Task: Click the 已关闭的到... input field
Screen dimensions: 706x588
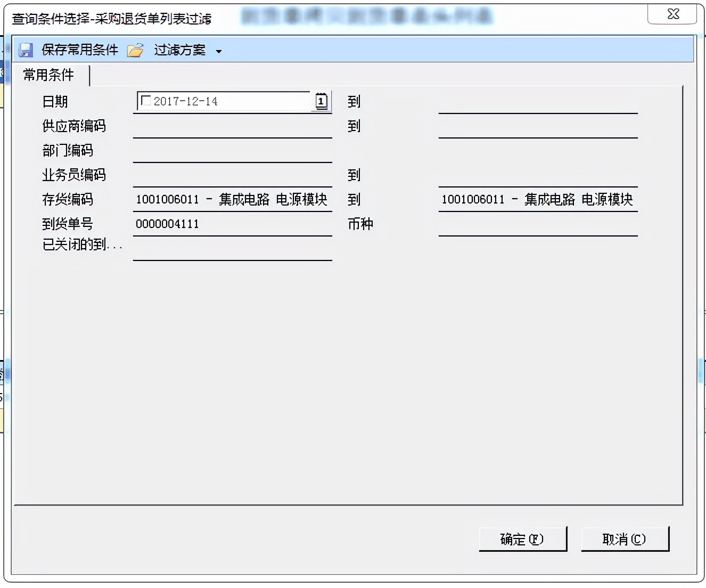Action: tap(233, 249)
